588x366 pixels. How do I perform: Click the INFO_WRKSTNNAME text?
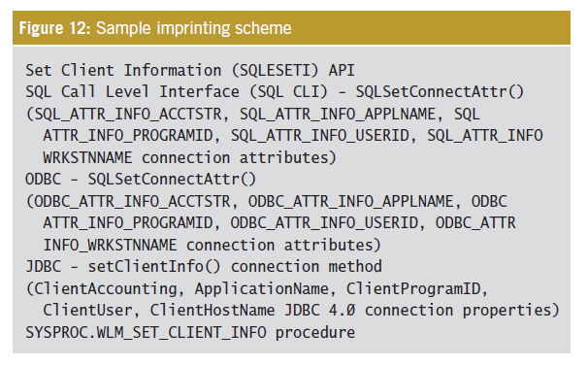click(x=110, y=245)
